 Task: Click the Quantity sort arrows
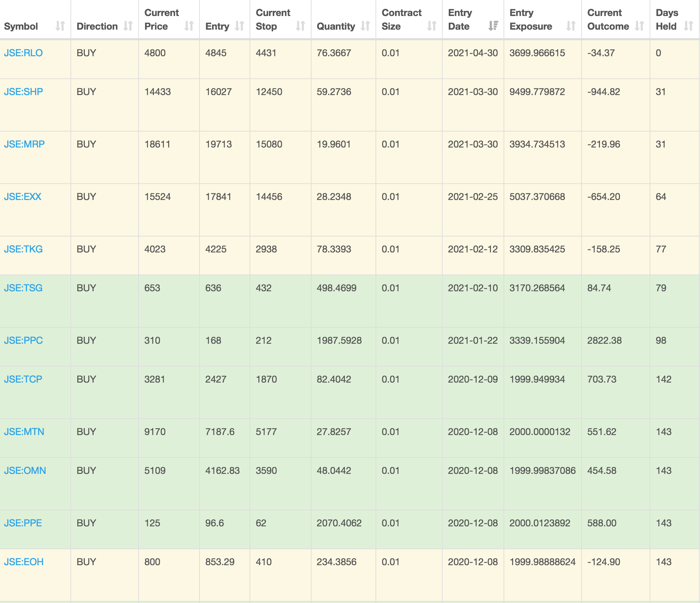click(365, 26)
